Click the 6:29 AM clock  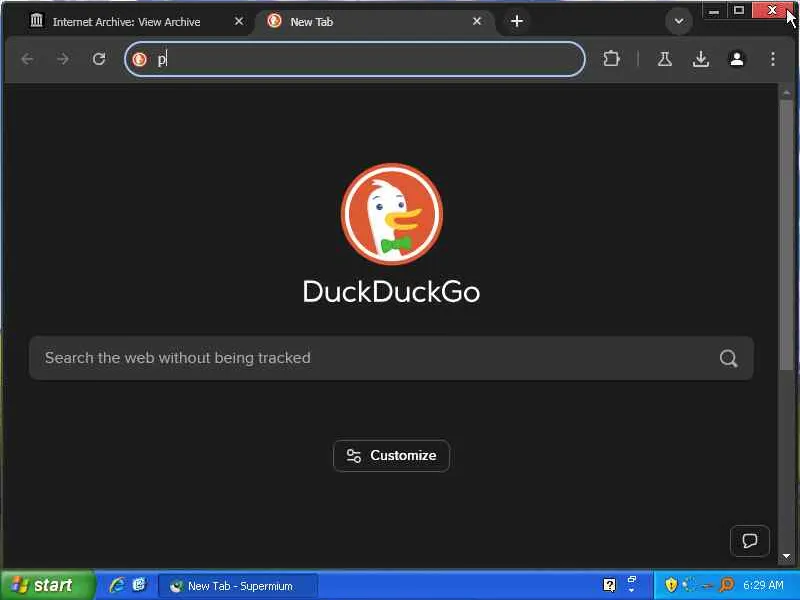tap(763, 585)
